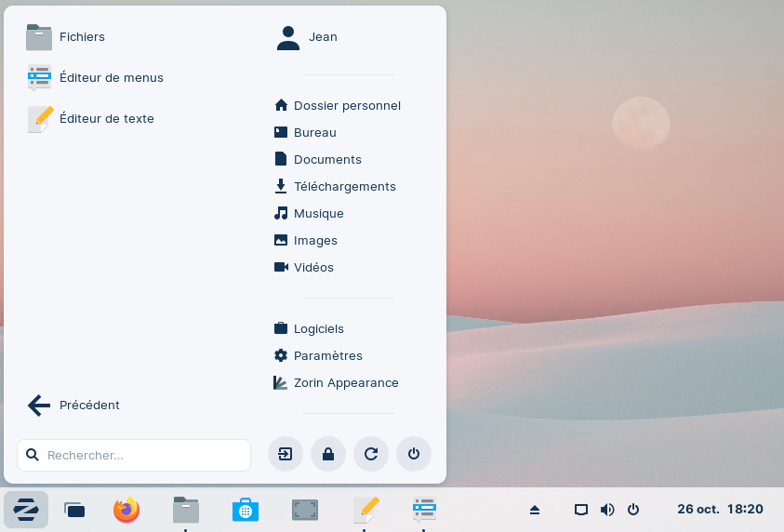Open Firefox from the taskbar

[x=126, y=510]
